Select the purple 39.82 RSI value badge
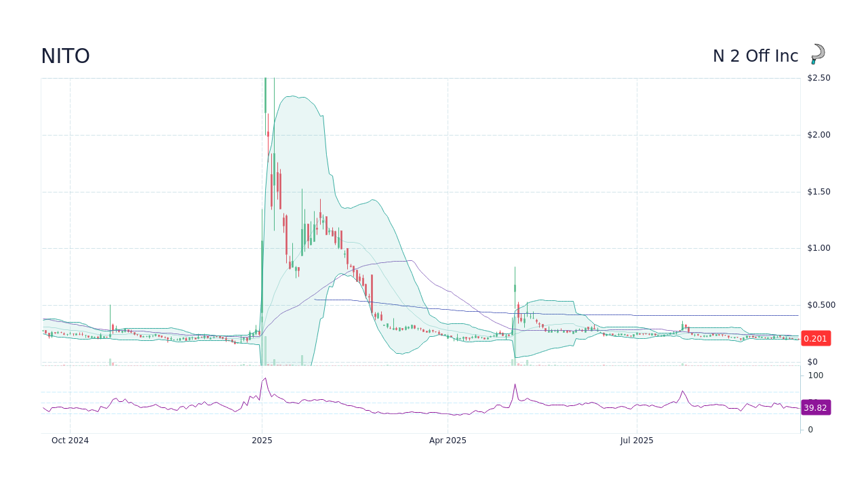The image size is (868, 488). pyautogui.click(x=816, y=407)
